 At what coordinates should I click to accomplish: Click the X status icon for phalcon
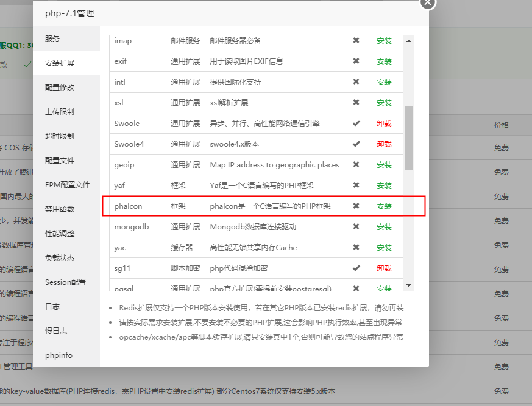356,206
